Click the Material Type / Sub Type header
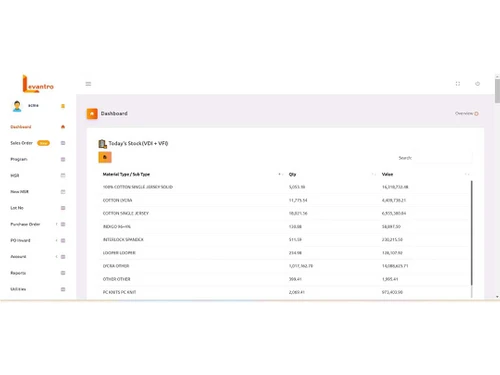 126,174
